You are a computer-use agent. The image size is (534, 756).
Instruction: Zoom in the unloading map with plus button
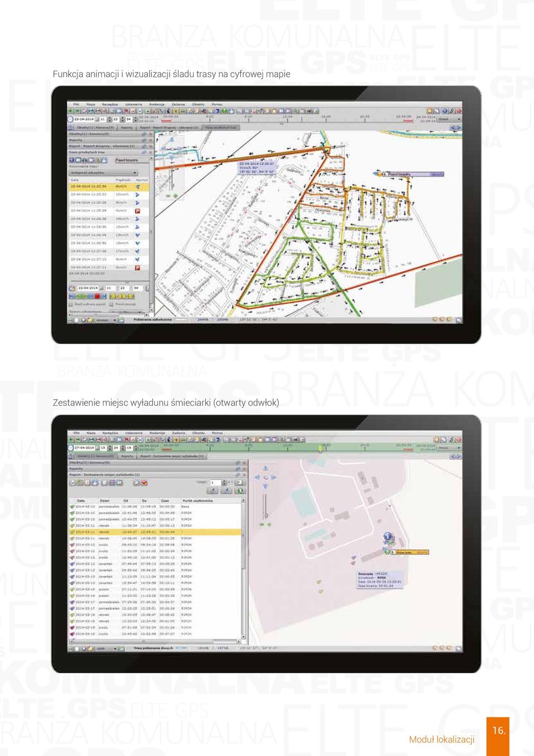tap(269, 524)
